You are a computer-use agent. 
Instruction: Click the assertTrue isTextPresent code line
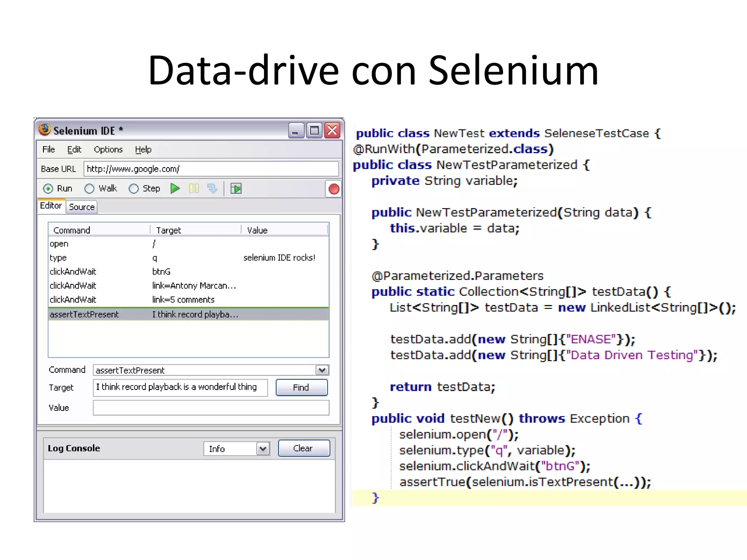tap(525, 482)
